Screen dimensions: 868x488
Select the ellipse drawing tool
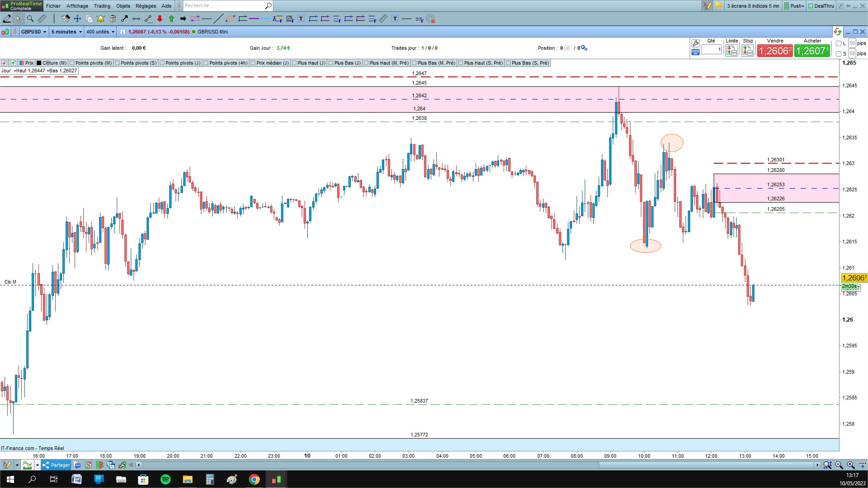click(x=230, y=19)
